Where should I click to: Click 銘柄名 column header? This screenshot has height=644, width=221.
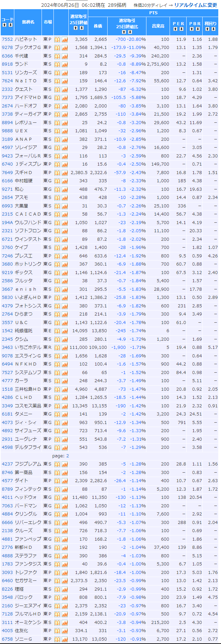[28, 22]
